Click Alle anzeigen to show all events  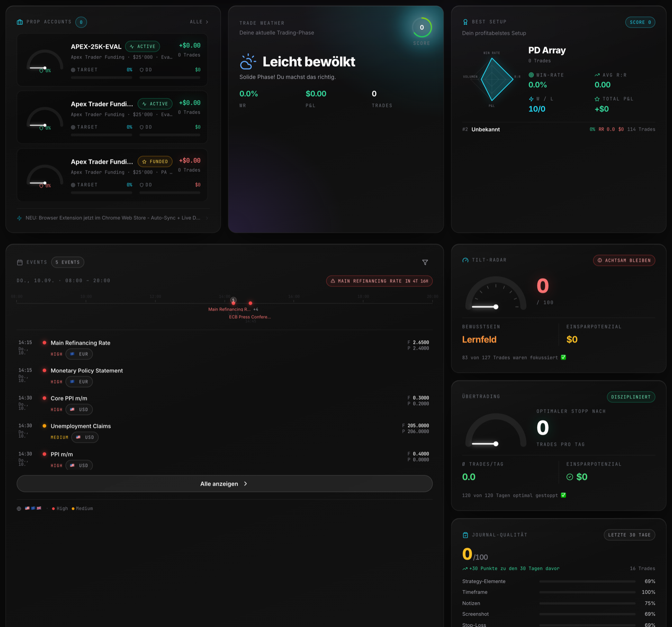pos(225,484)
